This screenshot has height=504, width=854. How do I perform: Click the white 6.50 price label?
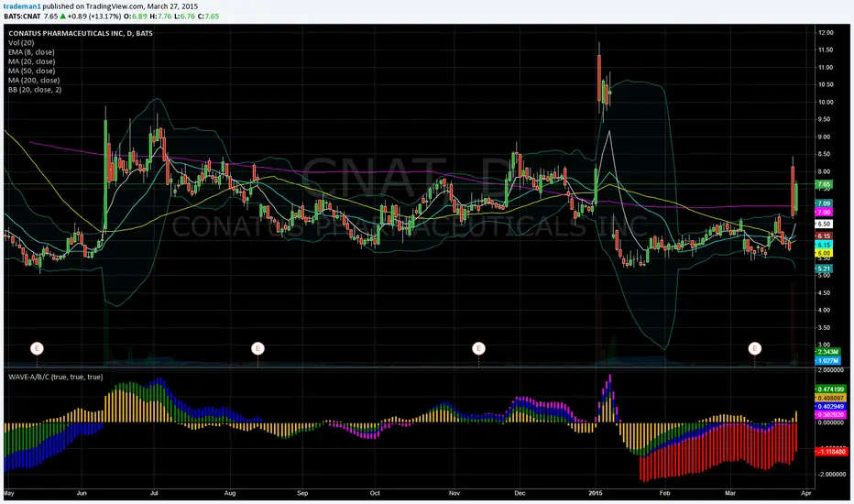tap(824, 224)
